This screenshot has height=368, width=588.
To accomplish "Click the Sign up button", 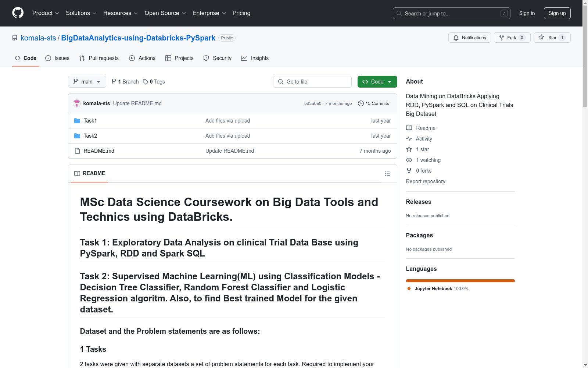I will point(557,13).
